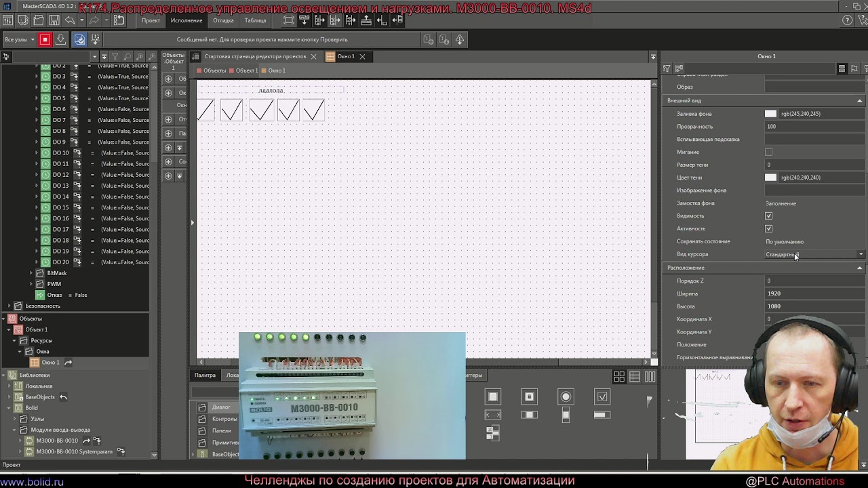Expand the BitMask folder node
The height and width of the screenshot is (488, 868).
[31, 273]
